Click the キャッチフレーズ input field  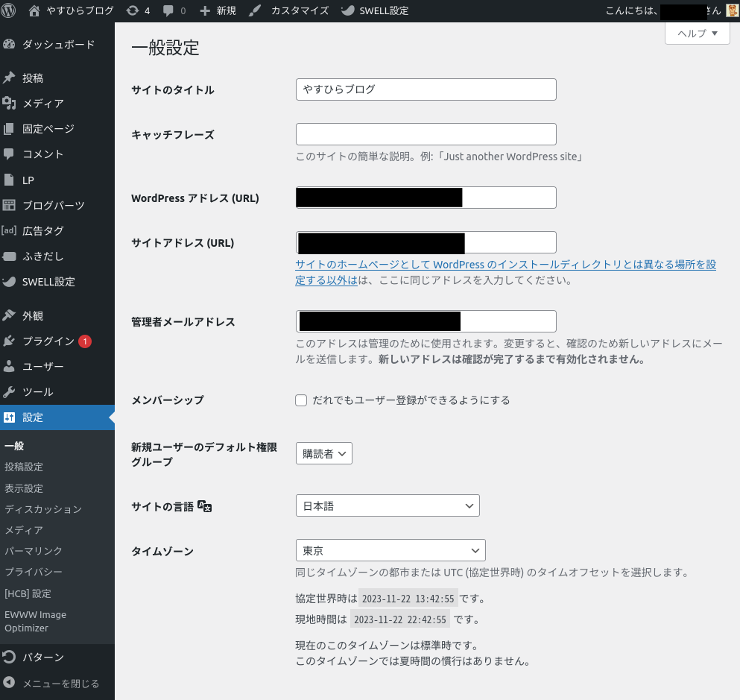coord(426,134)
